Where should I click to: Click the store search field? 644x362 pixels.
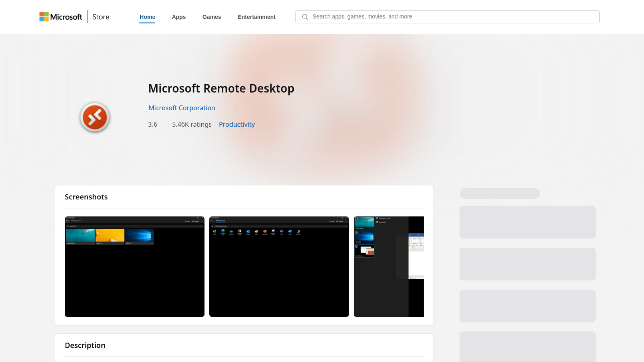[x=447, y=16]
